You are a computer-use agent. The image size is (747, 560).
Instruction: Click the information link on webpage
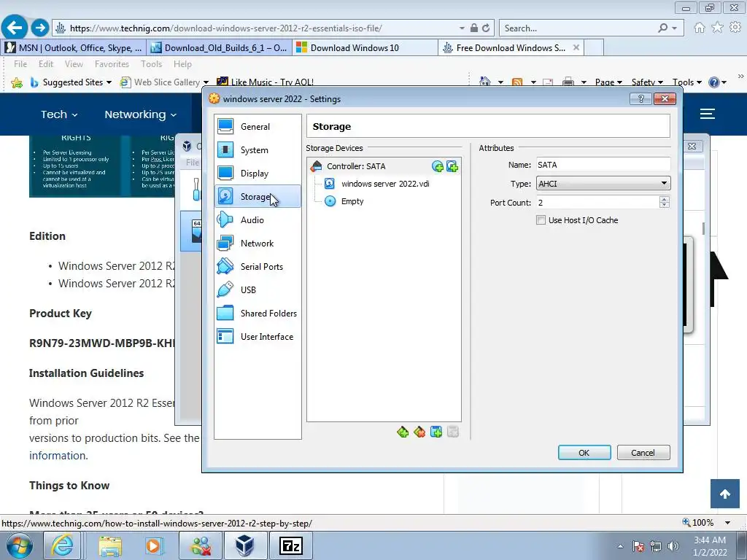[58, 456]
